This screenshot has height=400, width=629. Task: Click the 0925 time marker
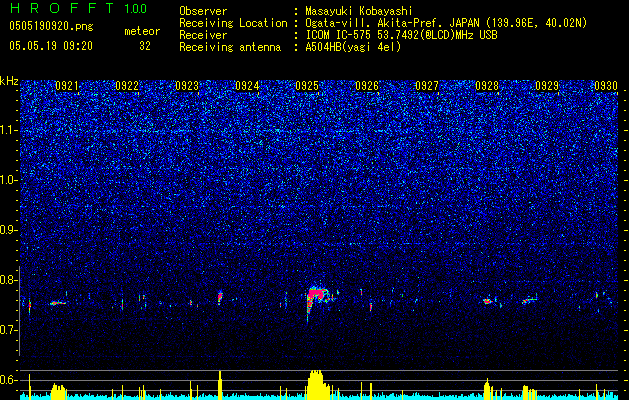click(x=307, y=86)
